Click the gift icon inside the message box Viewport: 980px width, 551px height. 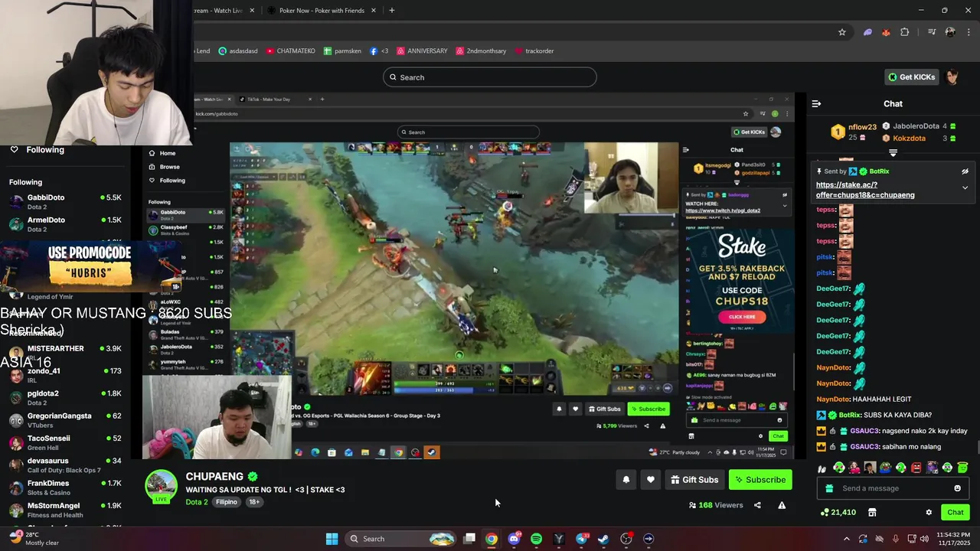pyautogui.click(x=829, y=488)
